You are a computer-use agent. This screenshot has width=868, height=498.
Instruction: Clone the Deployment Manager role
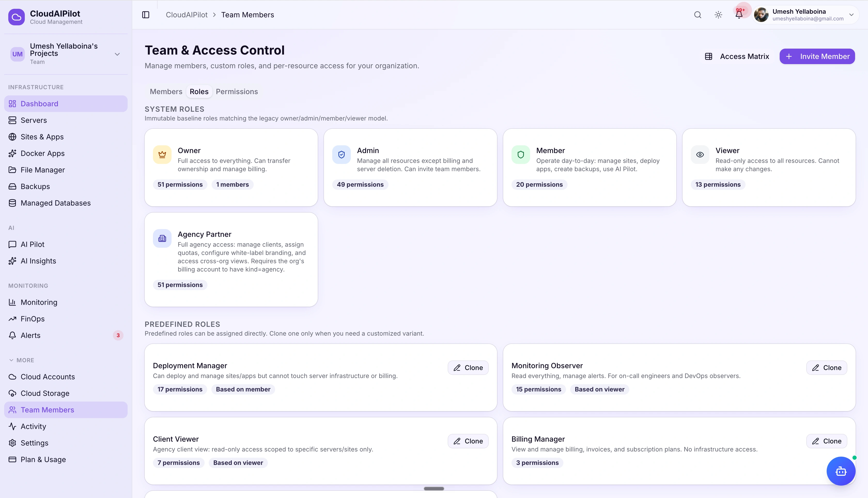(468, 368)
